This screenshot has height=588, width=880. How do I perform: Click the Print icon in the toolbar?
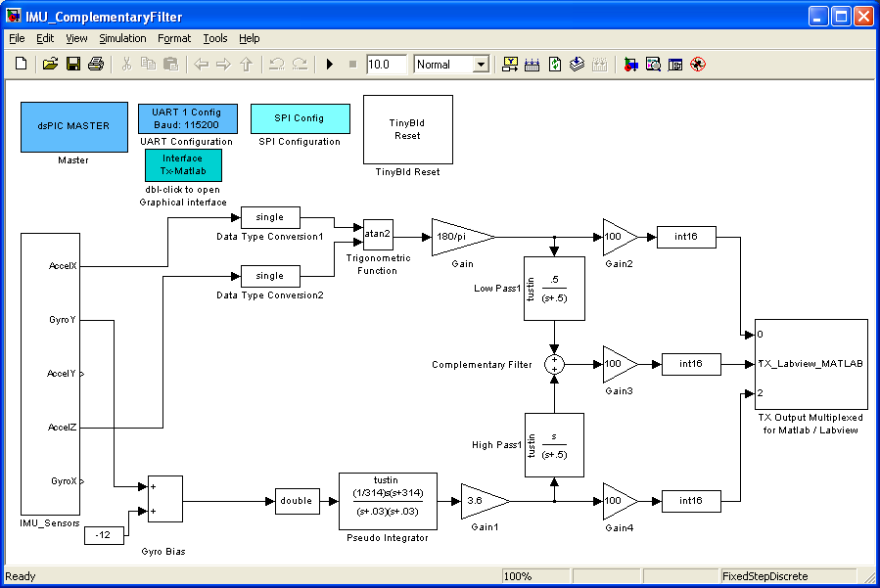[96, 64]
